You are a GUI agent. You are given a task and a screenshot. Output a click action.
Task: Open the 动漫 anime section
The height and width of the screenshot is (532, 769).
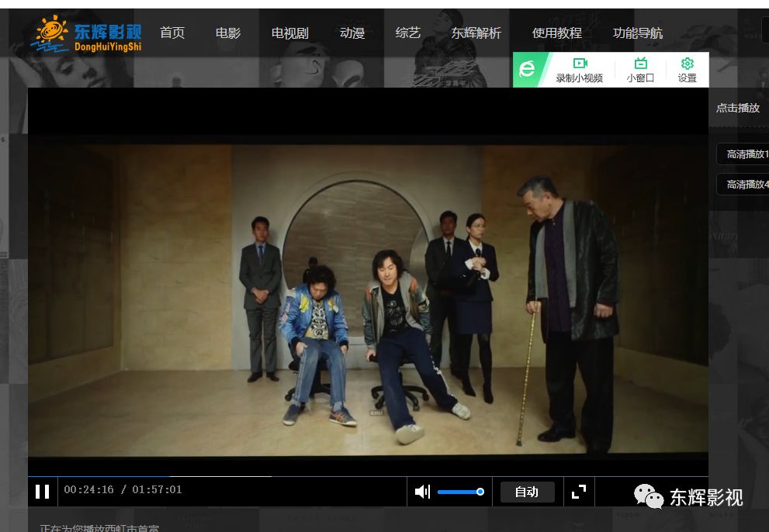coord(352,33)
